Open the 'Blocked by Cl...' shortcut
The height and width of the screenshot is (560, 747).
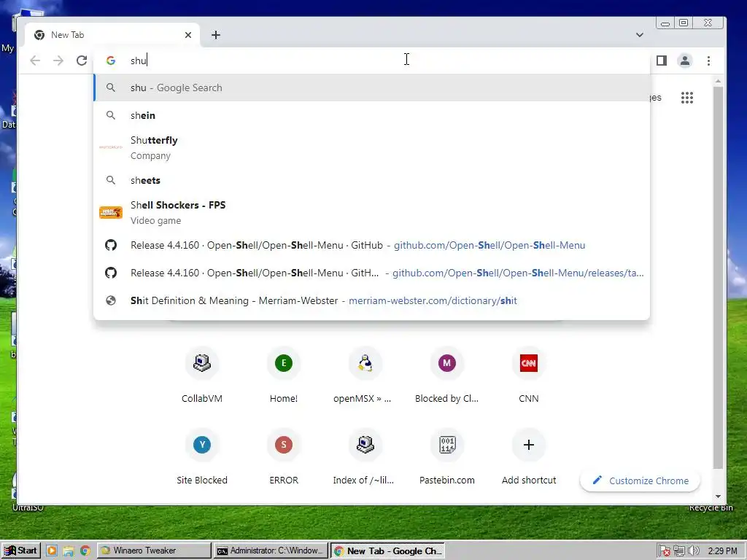click(x=447, y=376)
